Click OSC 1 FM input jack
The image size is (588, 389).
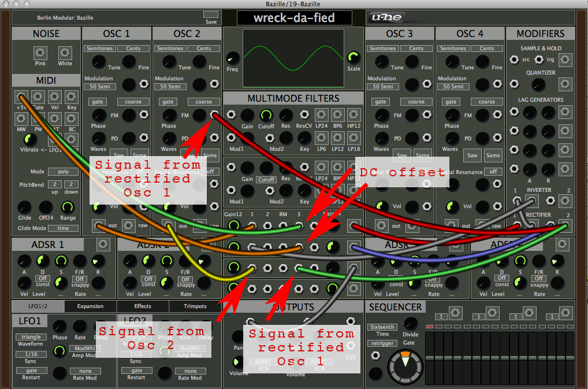point(144,115)
